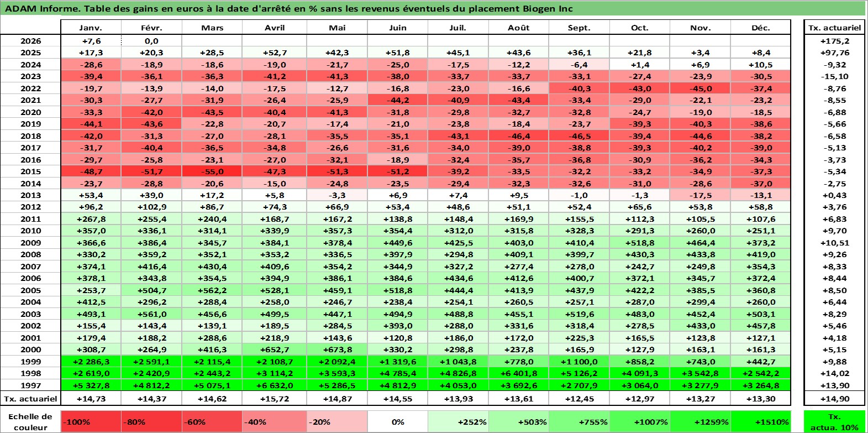Click the Juil. column header
The image size is (868, 433).
coord(458,28)
